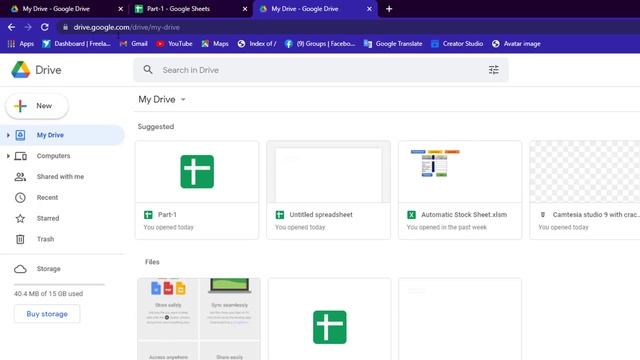
Task: Expand My Drive tree arrow in sidebar
Action: (8, 135)
